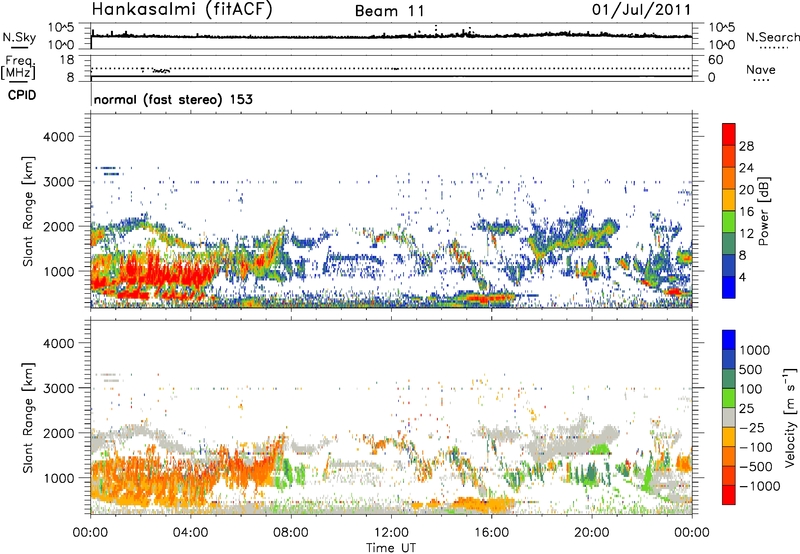The width and height of the screenshot is (800, 554).
Task: Click the 'Nave' legend label
Action: [x=761, y=69]
